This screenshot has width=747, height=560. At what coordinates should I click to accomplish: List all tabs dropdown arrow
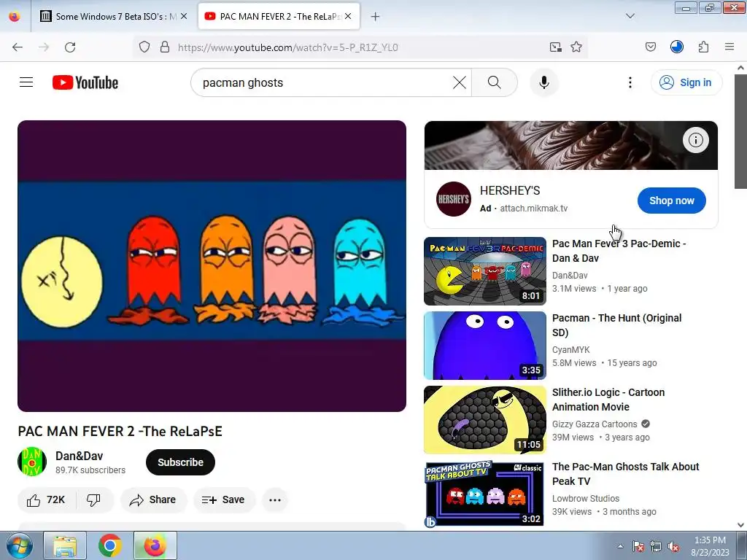tap(630, 16)
